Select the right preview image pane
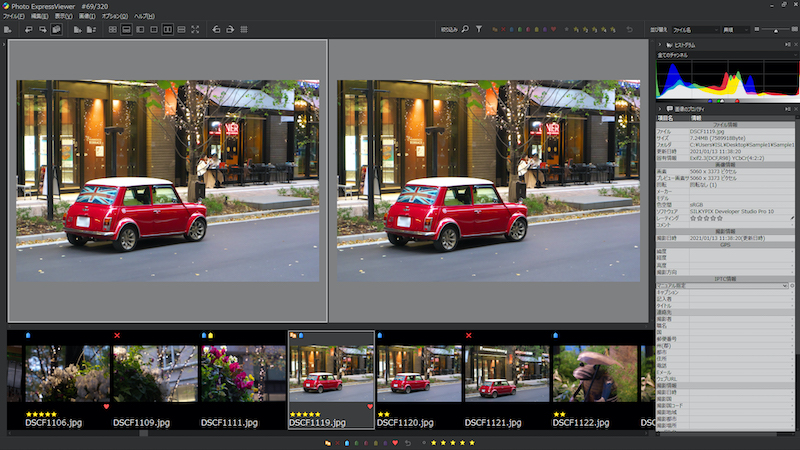 click(x=488, y=181)
